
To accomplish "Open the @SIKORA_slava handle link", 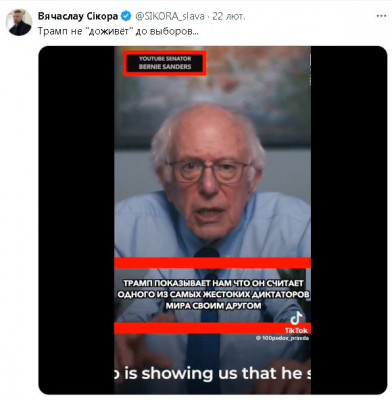I will [x=170, y=16].
